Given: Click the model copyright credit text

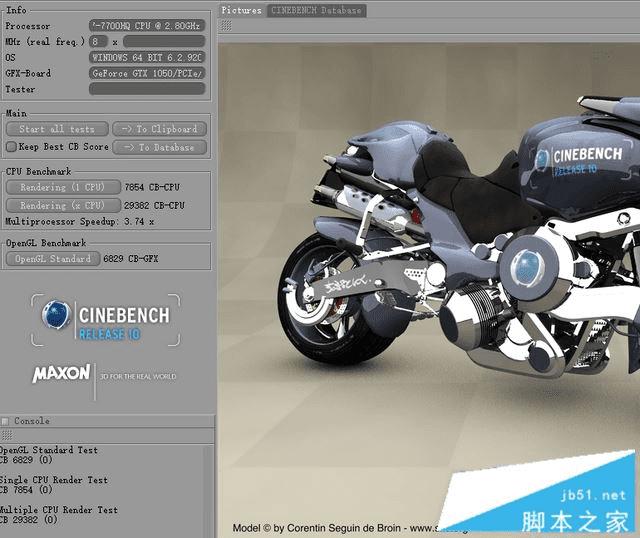Looking at the screenshot, I should (351, 528).
